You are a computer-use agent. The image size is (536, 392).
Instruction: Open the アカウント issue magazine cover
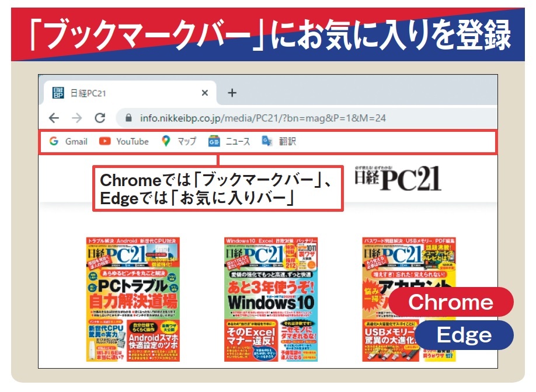pyautogui.click(x=409, y=299)
